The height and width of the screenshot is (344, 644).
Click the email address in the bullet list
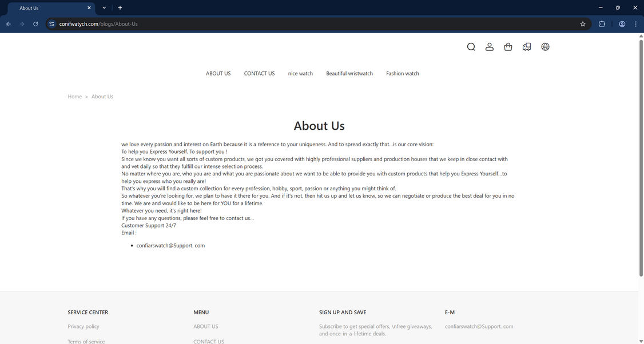(x=170, y=246)
